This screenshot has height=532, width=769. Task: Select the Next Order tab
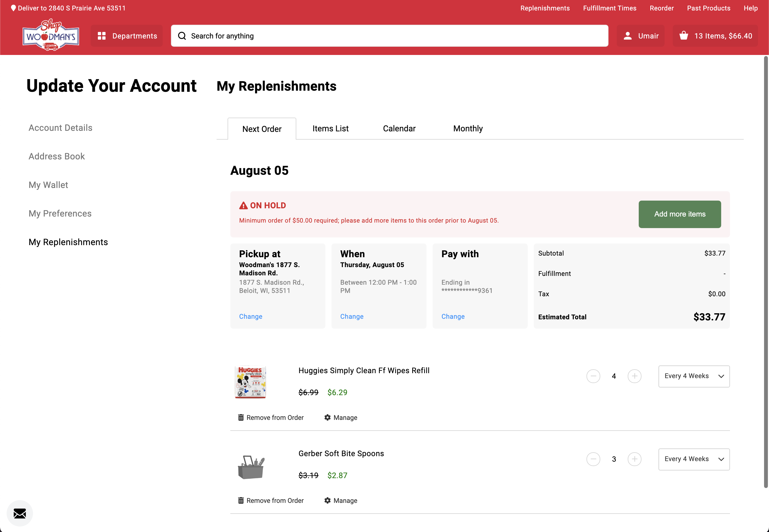(x=262, y=129)
